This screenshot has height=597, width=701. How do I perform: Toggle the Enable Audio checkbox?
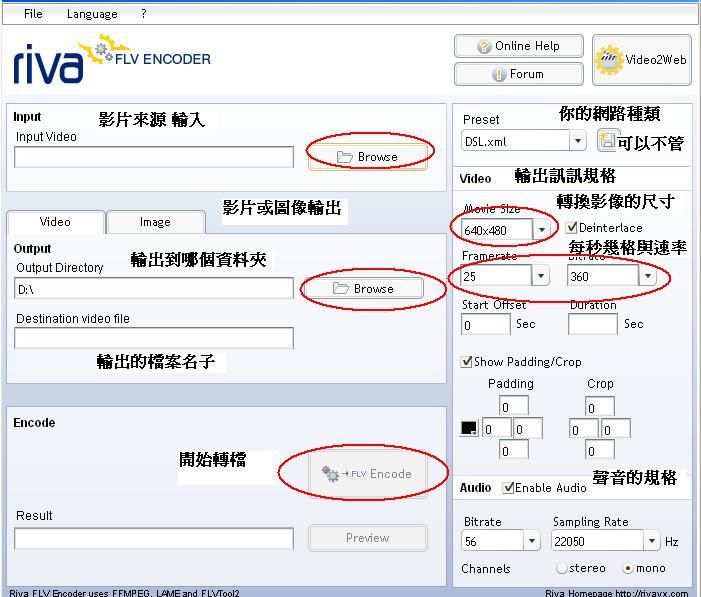(507, 487)
